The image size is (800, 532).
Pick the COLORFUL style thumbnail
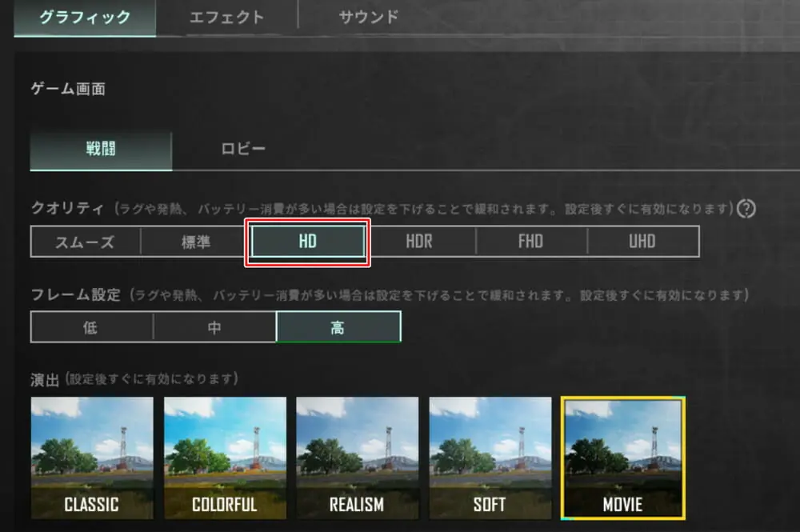225,458
